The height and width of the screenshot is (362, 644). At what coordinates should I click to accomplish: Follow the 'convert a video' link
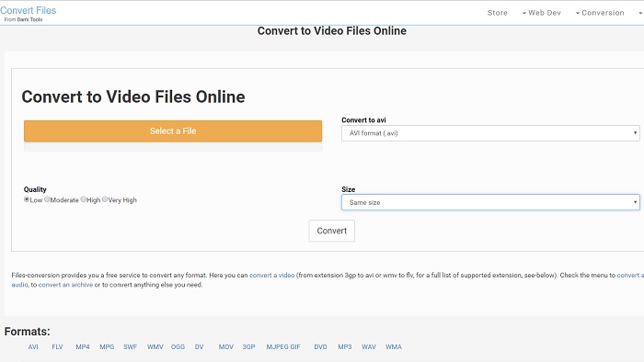[x=272, y=275]
